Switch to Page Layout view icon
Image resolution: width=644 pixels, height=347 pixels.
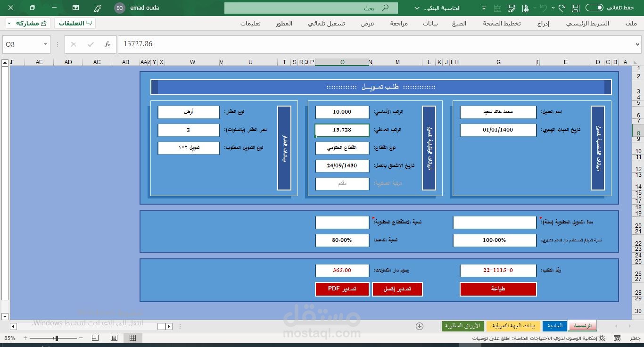coord(114,338)
